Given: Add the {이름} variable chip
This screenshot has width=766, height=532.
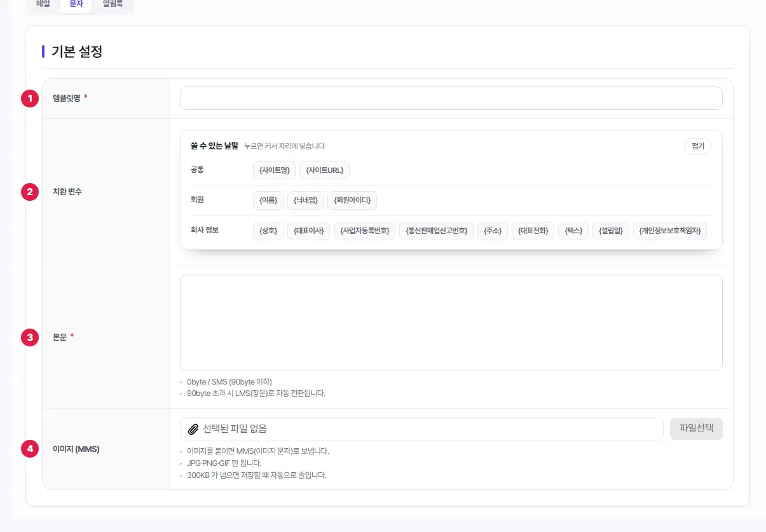Looking at the screenshot, I should click(268, 201).
